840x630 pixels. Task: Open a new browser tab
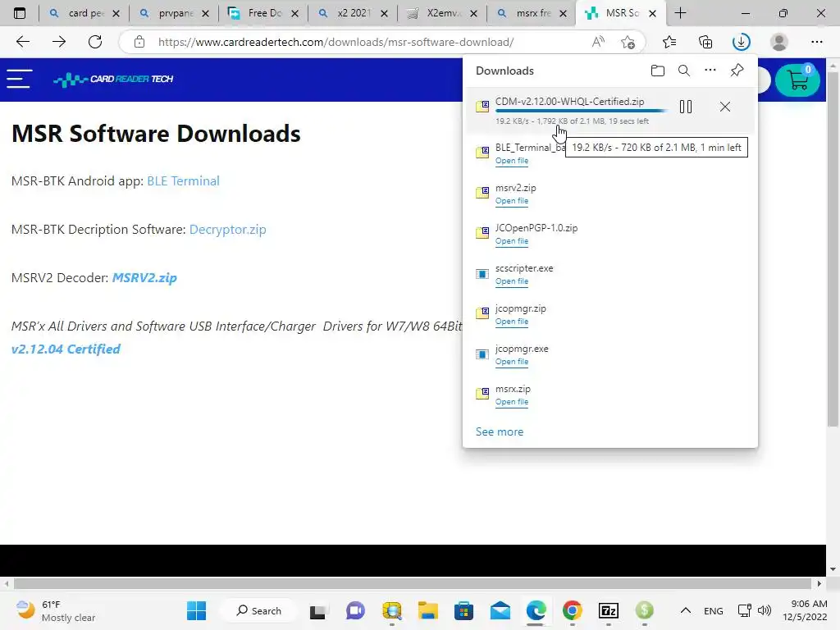pos(680,13)
